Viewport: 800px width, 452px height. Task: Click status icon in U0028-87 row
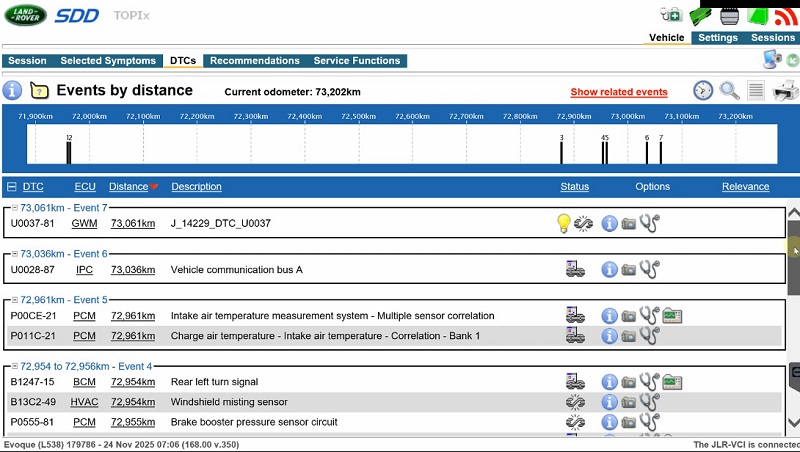pyautogui.click(x=575, y=269)
